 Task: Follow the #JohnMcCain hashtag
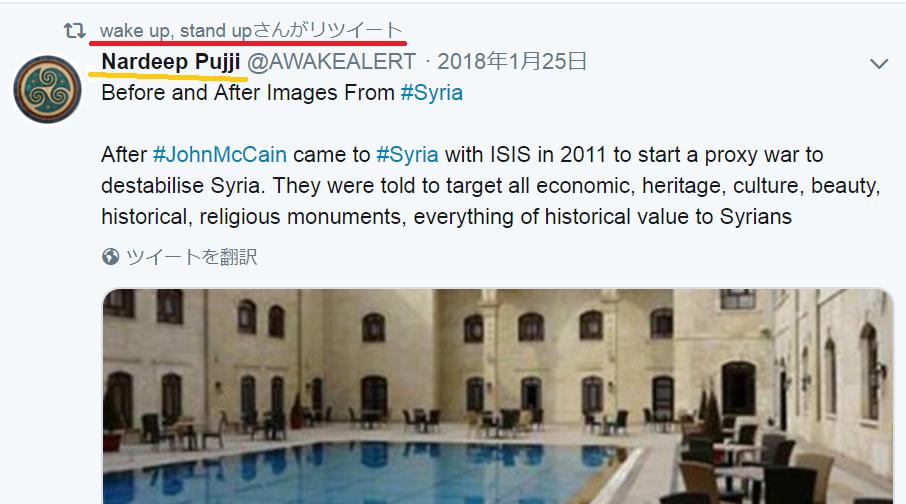point(220,155)
